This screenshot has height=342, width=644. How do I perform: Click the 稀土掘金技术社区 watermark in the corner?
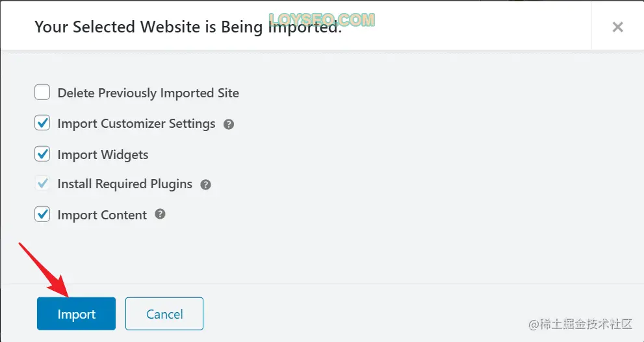(x=580, y=324)
